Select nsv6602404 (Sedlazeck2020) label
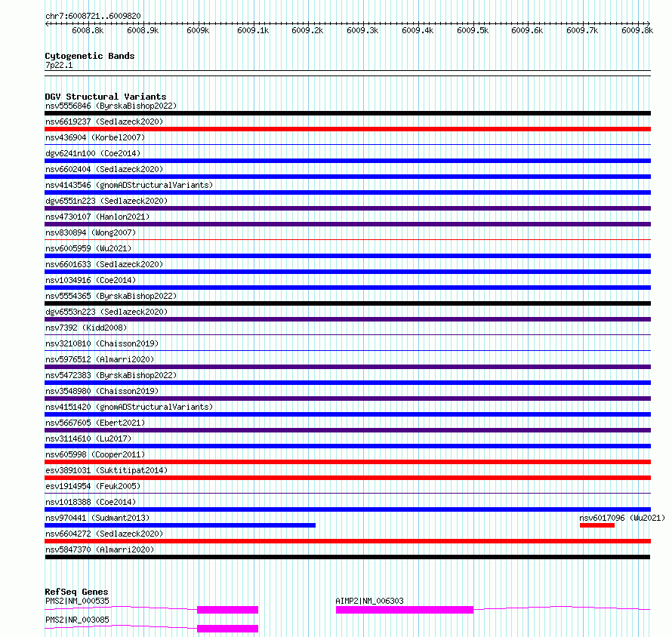The image size is (672, 637). click(104, 169)
